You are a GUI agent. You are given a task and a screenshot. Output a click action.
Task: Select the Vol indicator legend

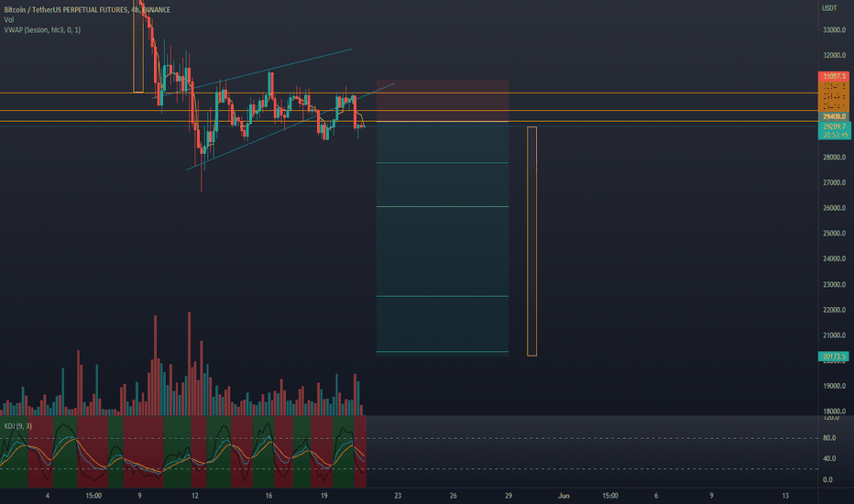9,19
